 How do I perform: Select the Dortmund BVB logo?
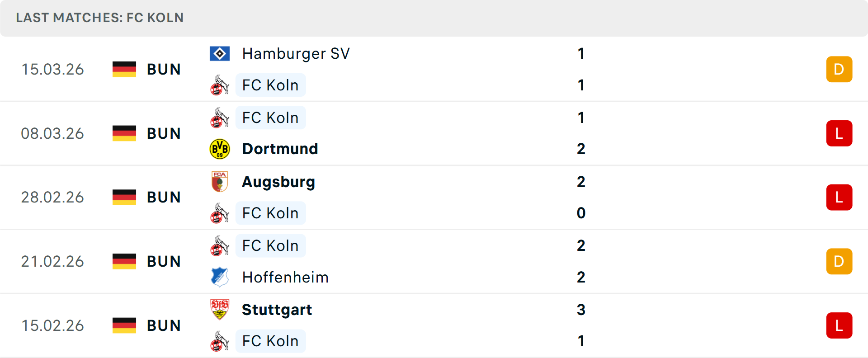220,149
